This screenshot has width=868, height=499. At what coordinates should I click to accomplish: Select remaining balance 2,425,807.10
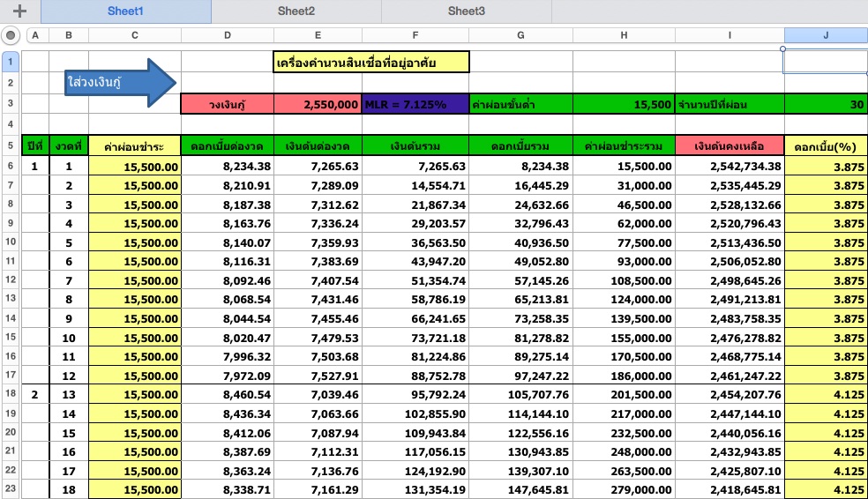pyautogui.click(x=730, y=471)
